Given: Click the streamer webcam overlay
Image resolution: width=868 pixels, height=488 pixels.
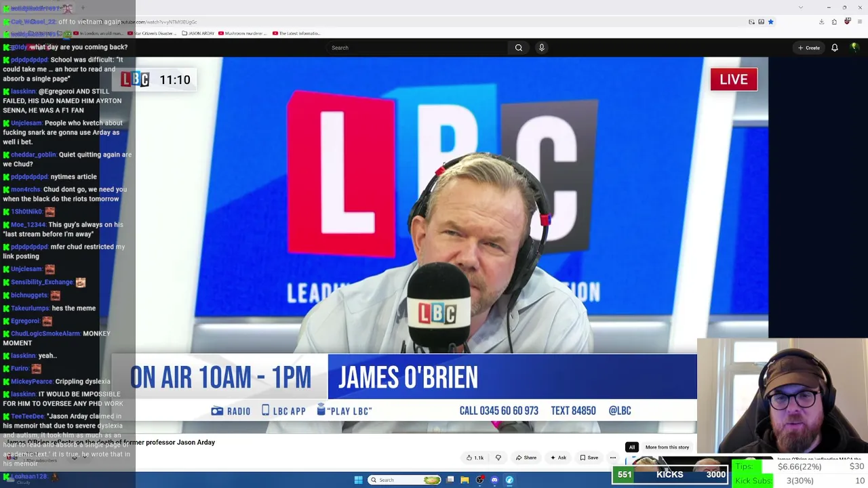Looking at the screenshot, I should pos(783,395).
